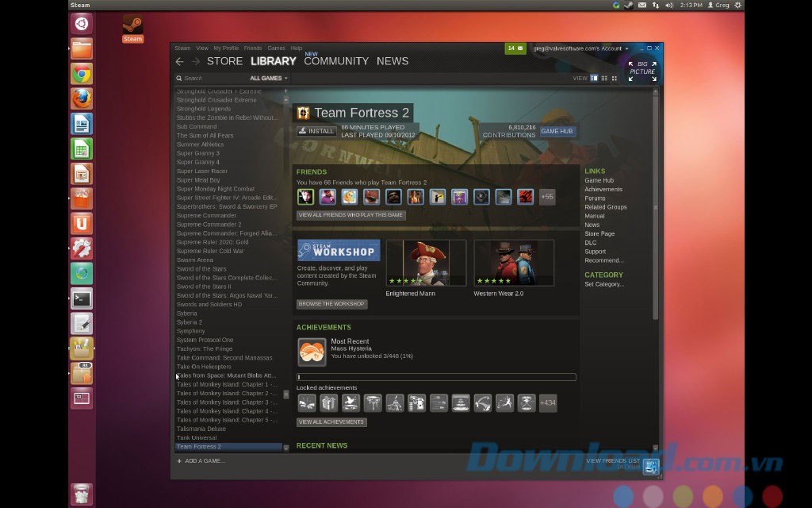Open the Games menu

275,48
